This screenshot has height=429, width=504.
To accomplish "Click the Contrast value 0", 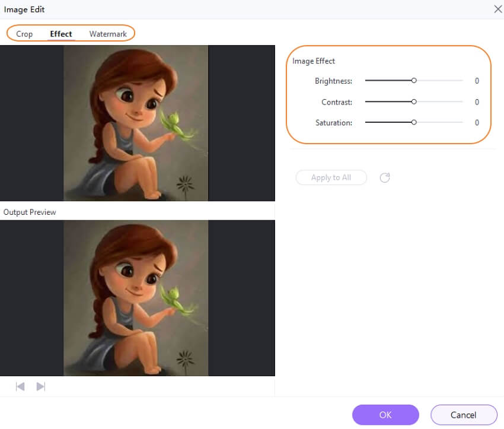I will coord(477,102).
